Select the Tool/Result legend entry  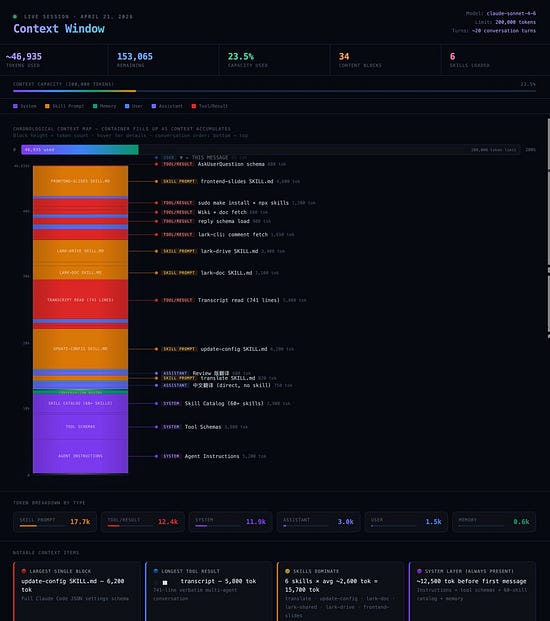click(209, 106)
